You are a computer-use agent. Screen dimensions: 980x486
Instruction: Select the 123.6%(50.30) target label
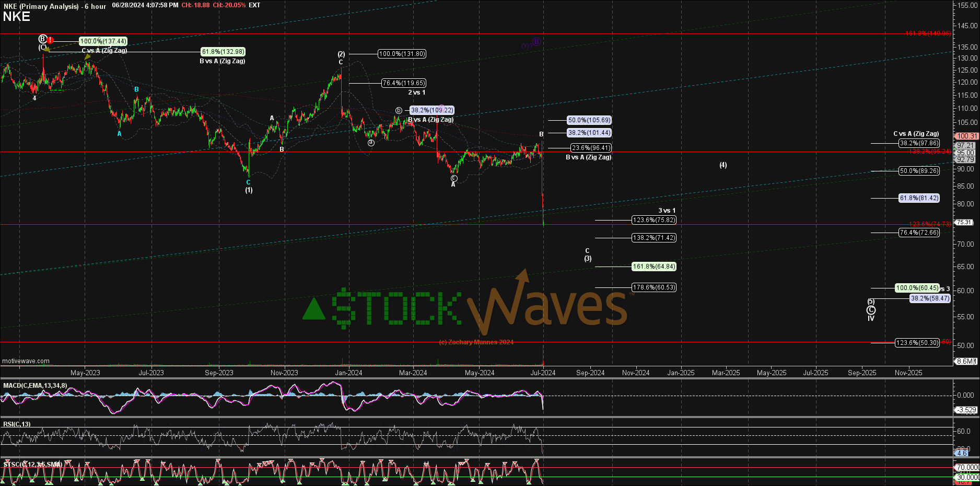click(x=917, y=343)
